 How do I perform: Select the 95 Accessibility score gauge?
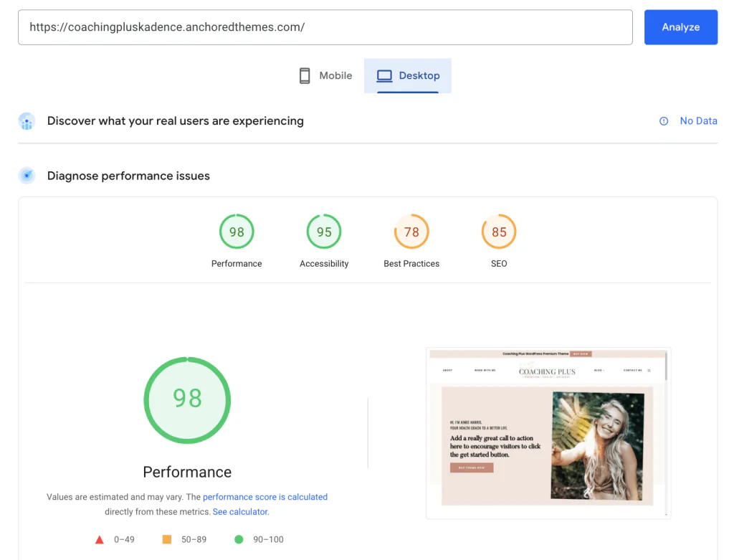[x=324, y=232]
